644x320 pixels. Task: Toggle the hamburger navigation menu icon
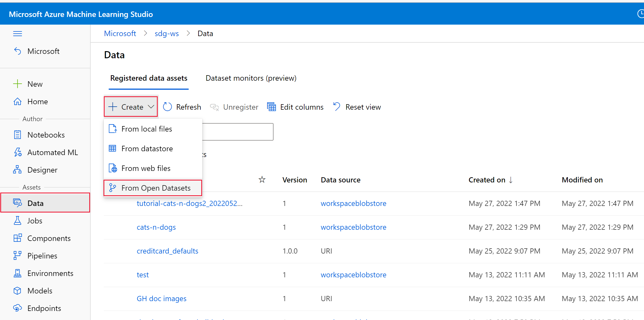18,34
